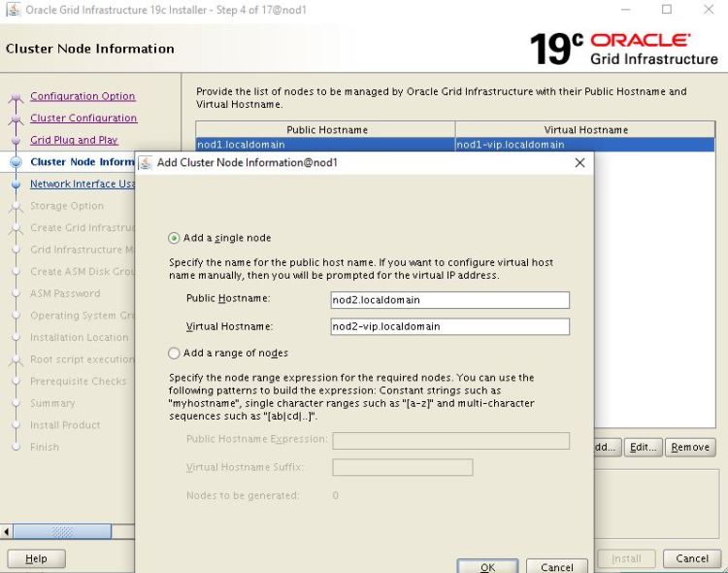This screenshot has height=573, width=728.
Task: Open the Grid Plug and Play step
Action: [74, 140]
